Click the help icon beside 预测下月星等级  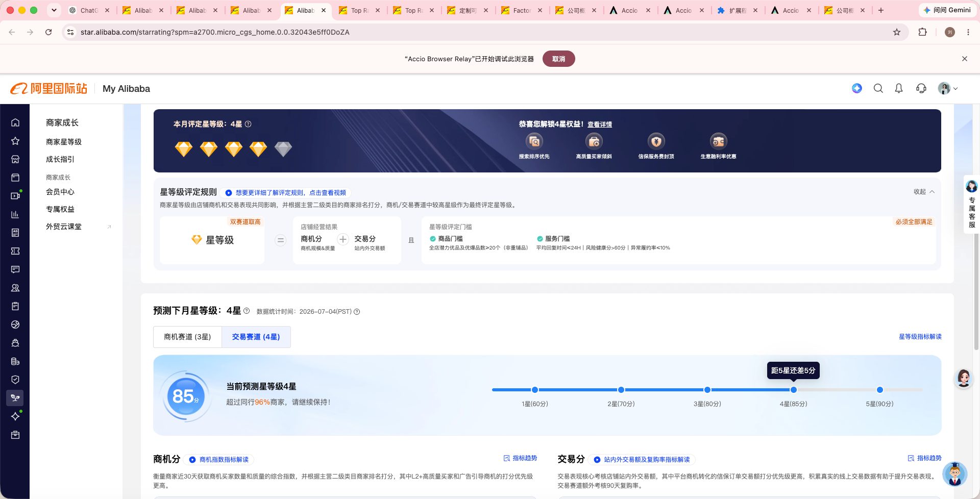pyautogui.click(x=247, y=311)
